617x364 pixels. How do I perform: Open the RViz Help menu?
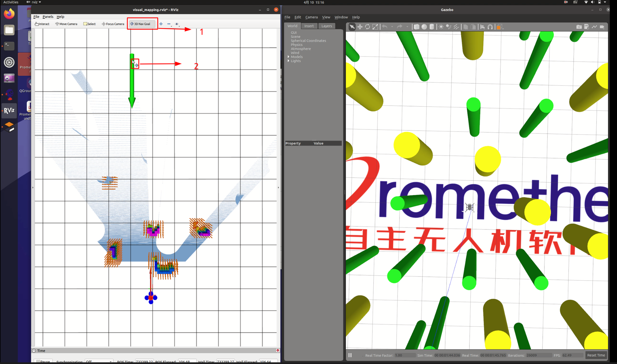pyautogui.click(x=60, y=17)
